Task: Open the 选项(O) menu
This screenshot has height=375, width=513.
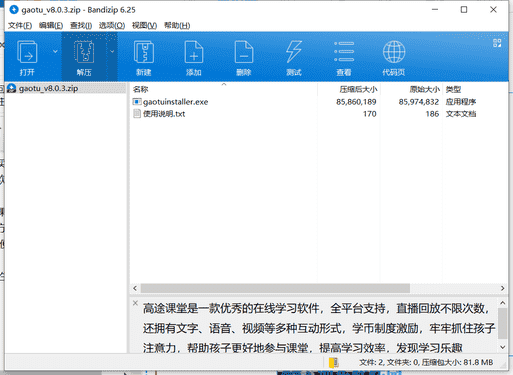Action: [x=112, y=26]
